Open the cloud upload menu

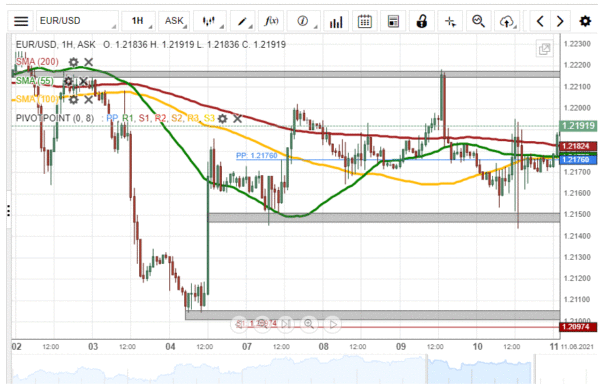(x=507, y=21)
